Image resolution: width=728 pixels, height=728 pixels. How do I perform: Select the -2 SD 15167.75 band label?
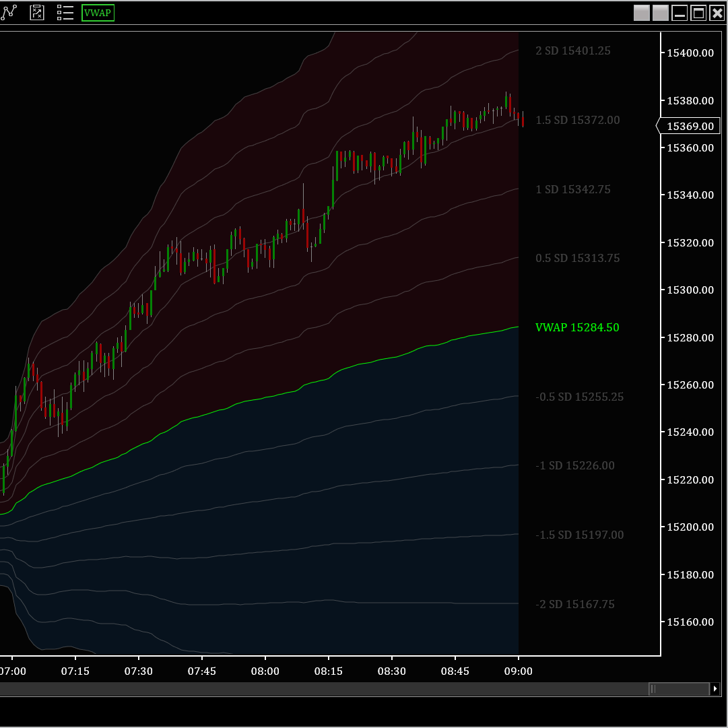click(574, 604)
